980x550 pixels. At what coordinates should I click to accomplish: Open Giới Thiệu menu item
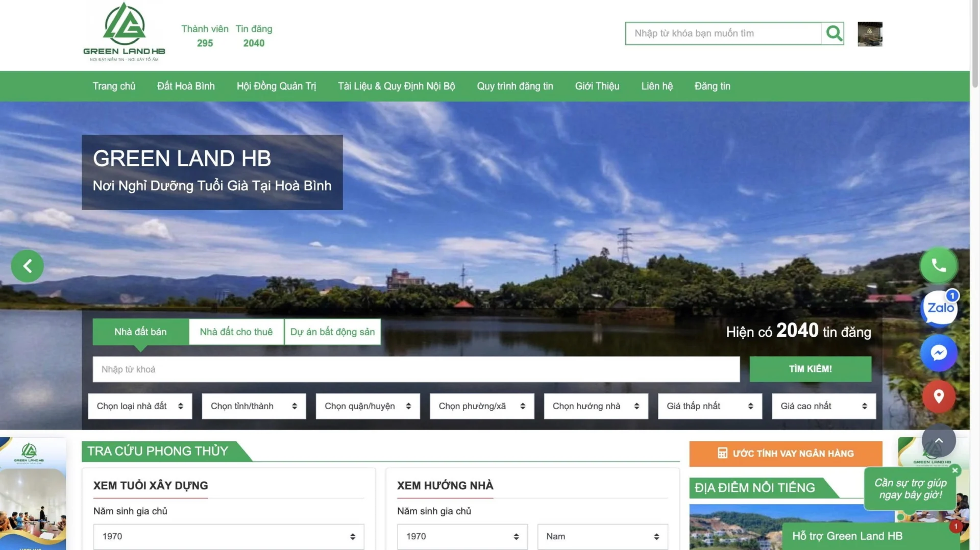click(597, 86)
